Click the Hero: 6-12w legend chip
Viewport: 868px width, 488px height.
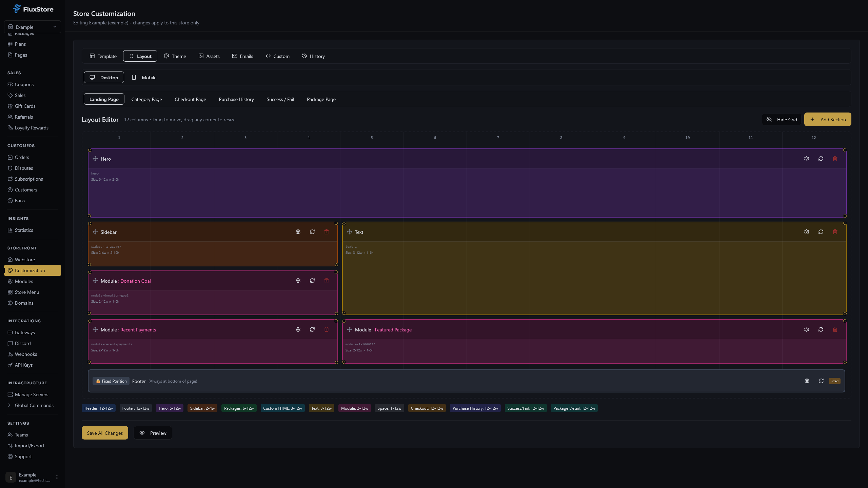(x=170, y=408)
